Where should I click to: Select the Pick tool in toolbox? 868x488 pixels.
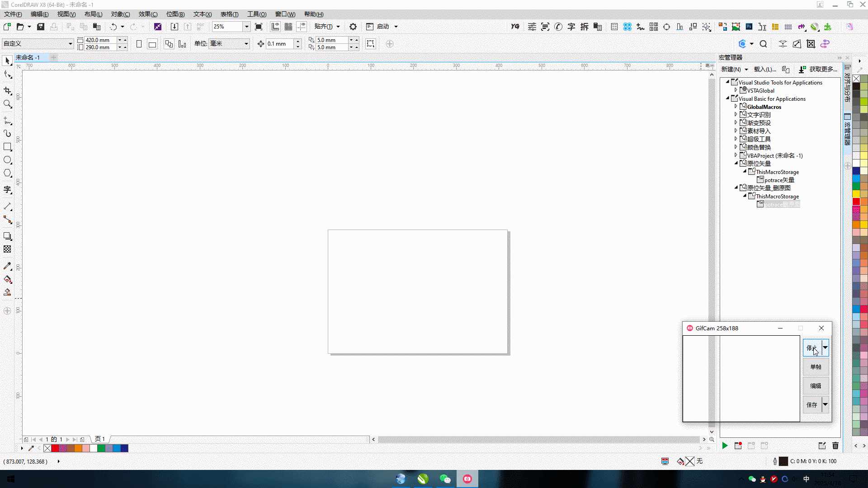coord(7,61)
